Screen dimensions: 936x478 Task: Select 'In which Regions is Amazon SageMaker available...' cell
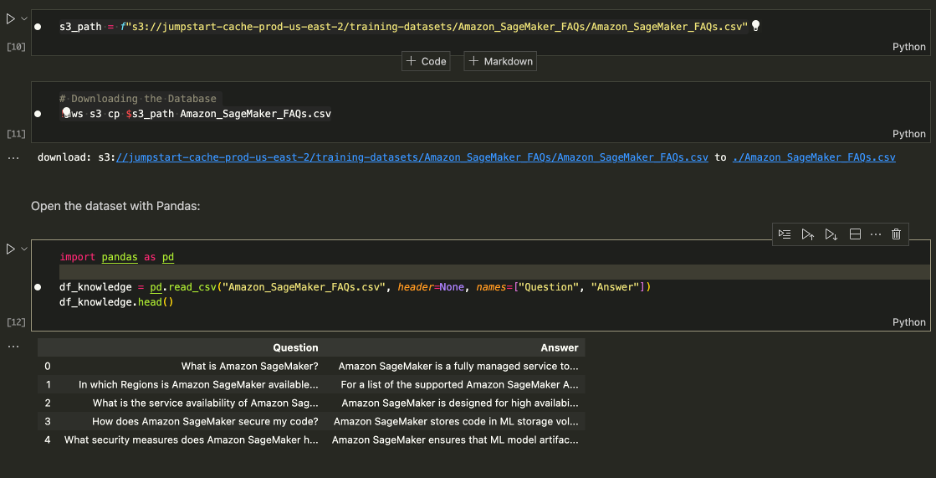pos(198,385)
